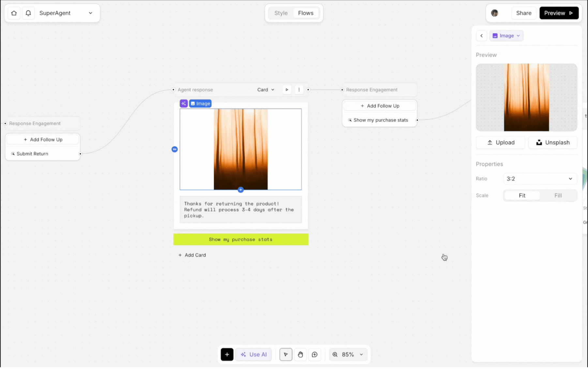Set image scale to Fit
Image resolution: width=588 pixels, height=369 pixels.
(x=522, y=196)
